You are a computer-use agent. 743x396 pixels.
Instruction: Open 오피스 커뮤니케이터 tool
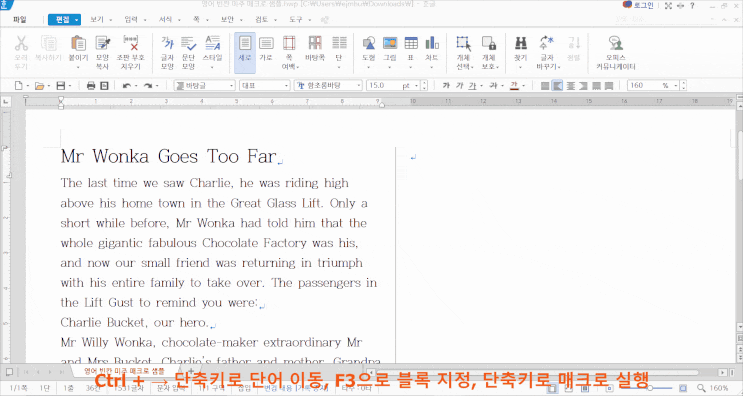pyautogui.click(x=616, y=53)
